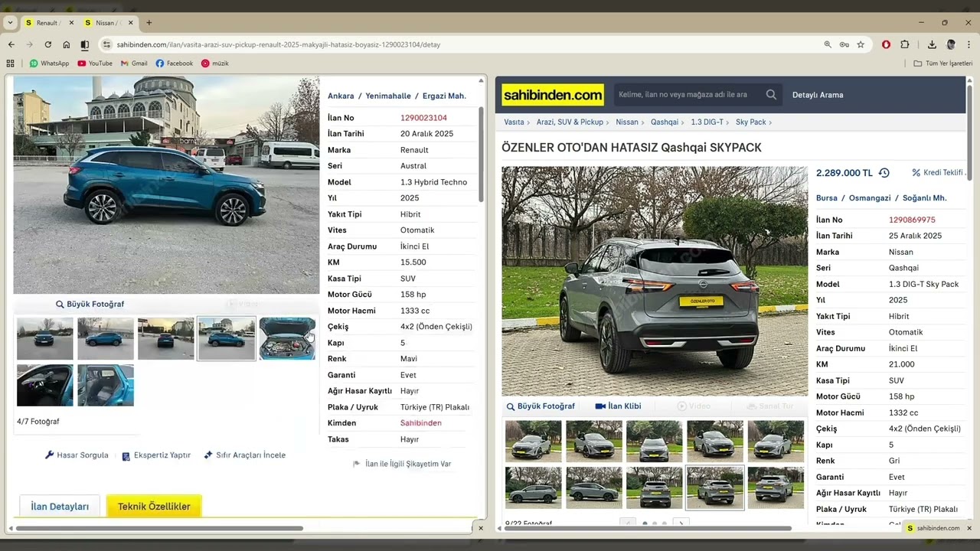Click the bookmark star in address bar
980x551 pixels.
(861, 44)
